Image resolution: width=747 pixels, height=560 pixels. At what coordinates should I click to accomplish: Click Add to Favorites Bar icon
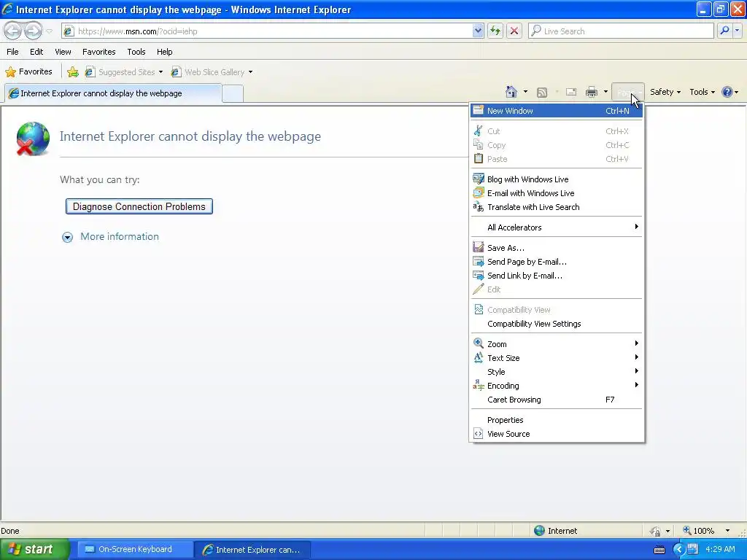[x=73, y=72]
